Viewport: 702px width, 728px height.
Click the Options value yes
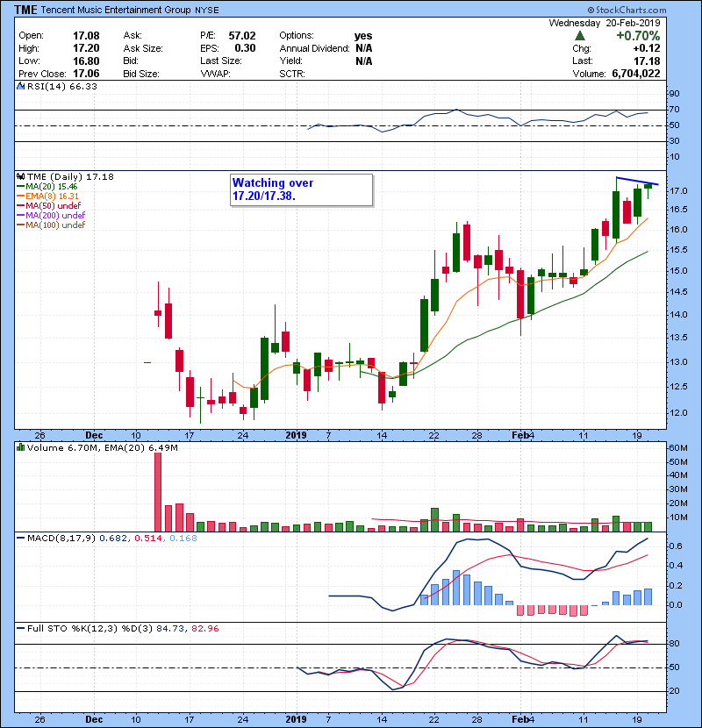[363, 36]
